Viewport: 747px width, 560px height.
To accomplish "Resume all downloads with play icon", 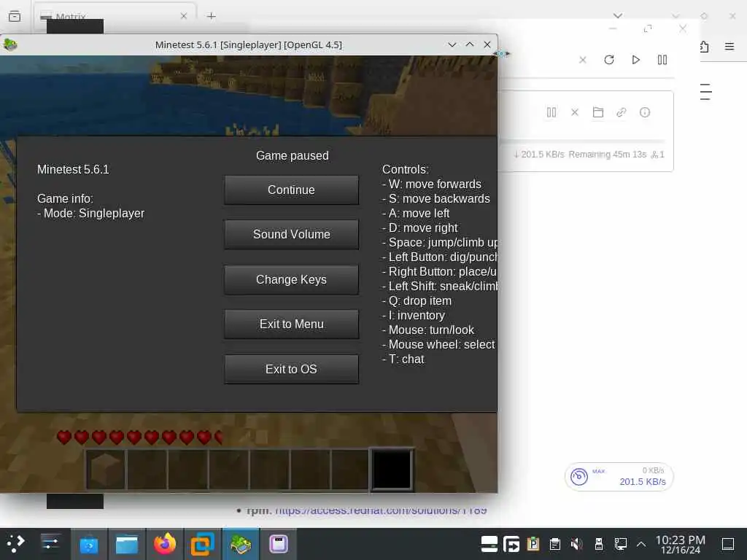I will 635,60.
